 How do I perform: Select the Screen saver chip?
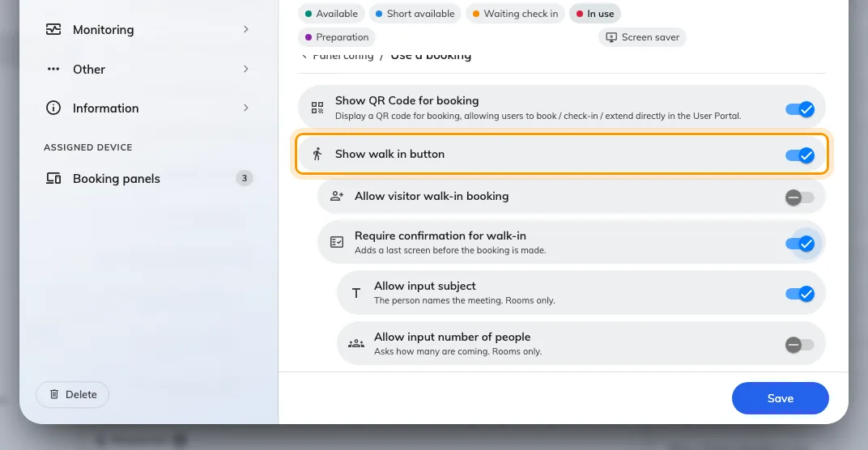[642, 37]
